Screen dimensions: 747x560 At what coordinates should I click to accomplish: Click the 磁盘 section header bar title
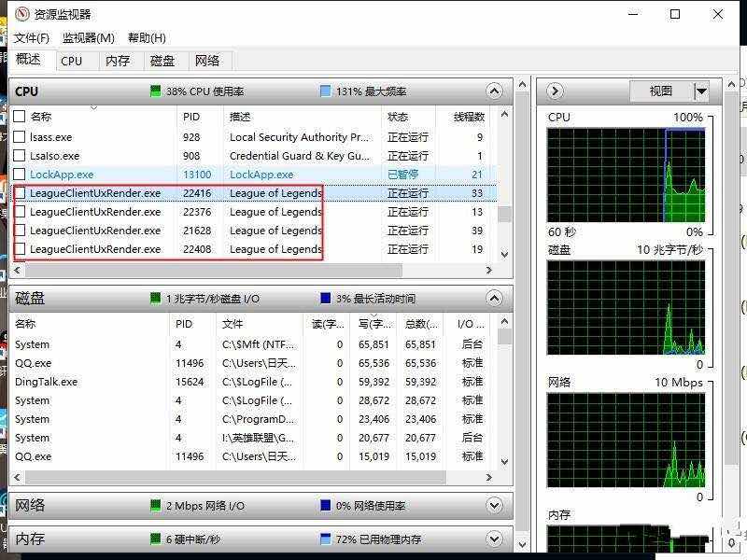30,299
